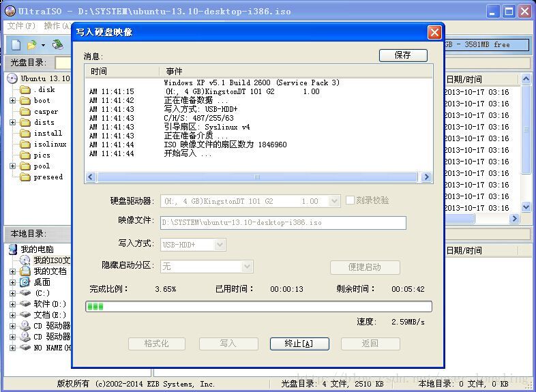Select the isolinux folder icon
Image resolution: width=536 pixels, height=392 pixels.
25,145
